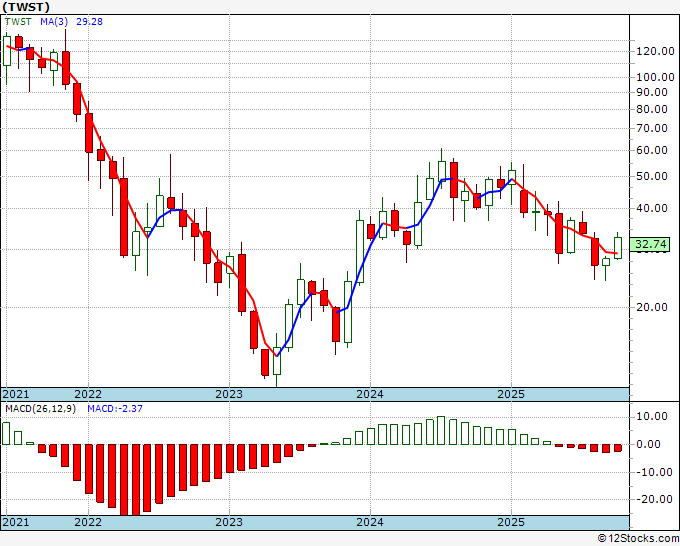Click the (TWST) chart title
This screenshot has width=680, height=546.
tap(26, 7)
